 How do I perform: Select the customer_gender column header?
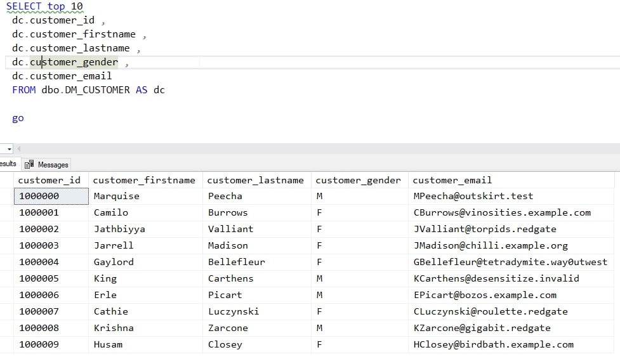click(360, 180)
